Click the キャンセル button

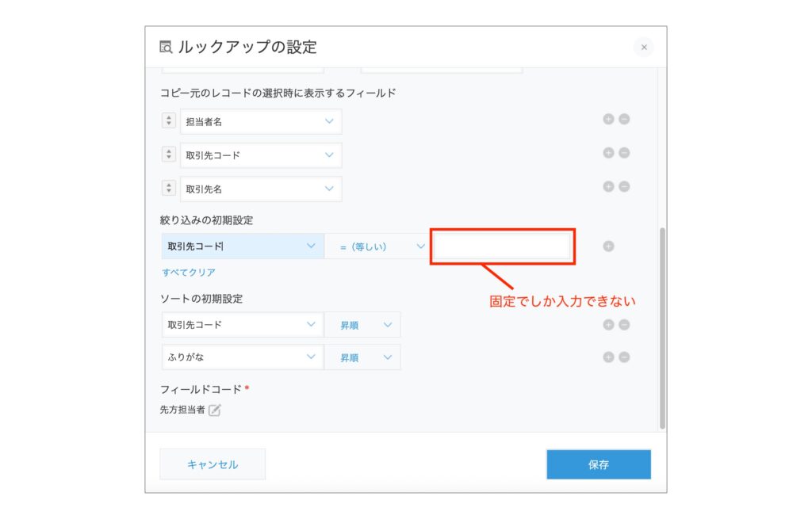213,464
